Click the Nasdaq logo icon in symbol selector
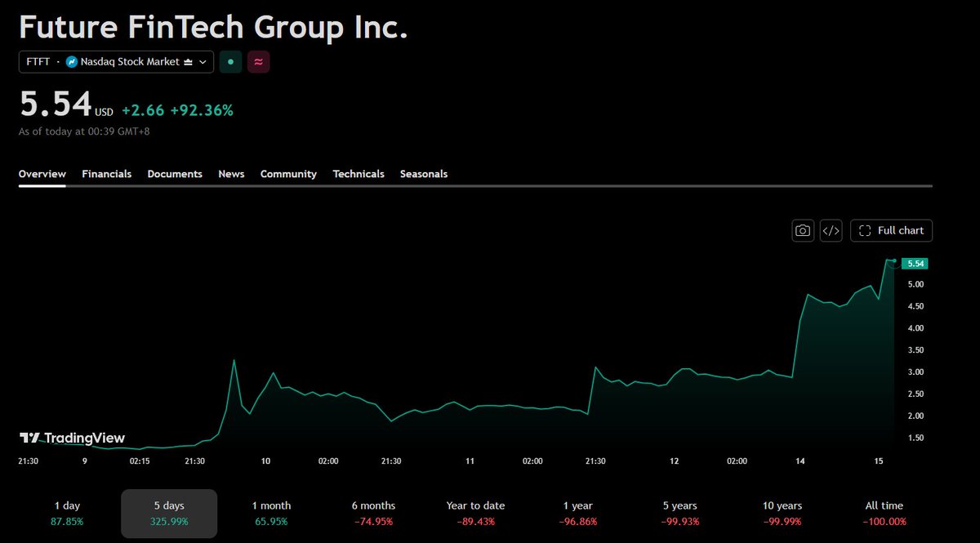Viewport: 980px width, 543px height. (72, 62)
